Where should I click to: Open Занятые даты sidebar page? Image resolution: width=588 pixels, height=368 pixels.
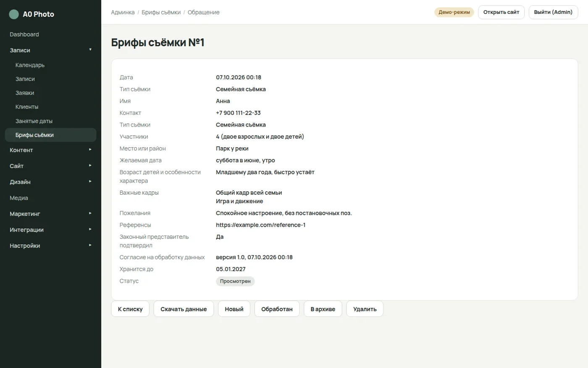pos(34,121)
